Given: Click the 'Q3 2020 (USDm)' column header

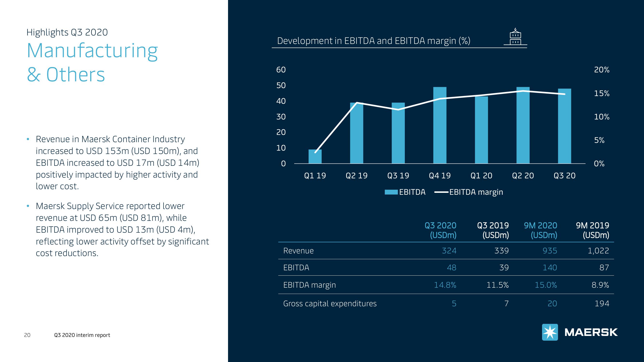Looking at the screenshot, I should (x=441, y=230).
